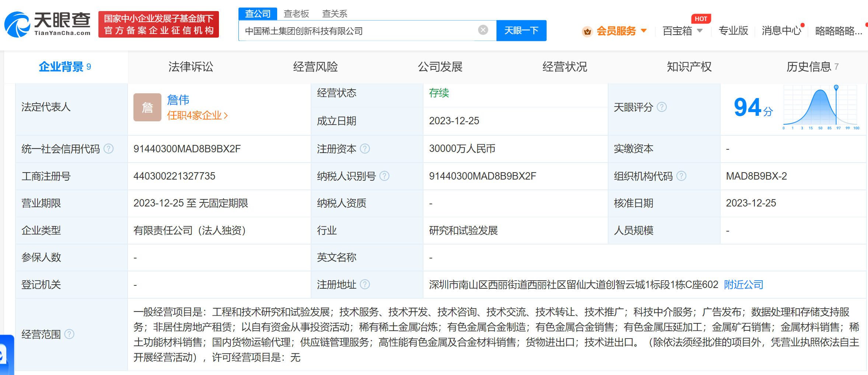Open the 经营状况 tab
This screenshot has height=375, width=868.
[x=565, y=67]
